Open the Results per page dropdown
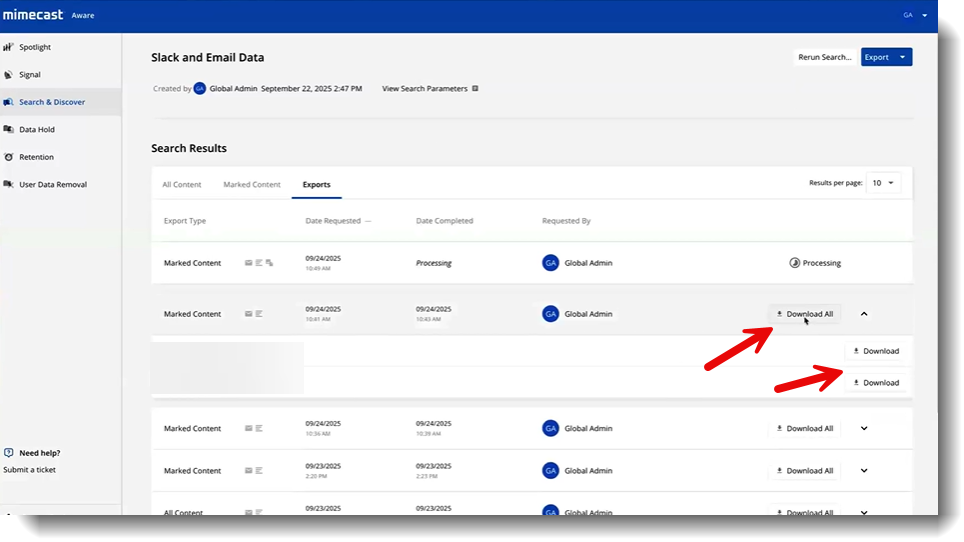 [883, 183]
